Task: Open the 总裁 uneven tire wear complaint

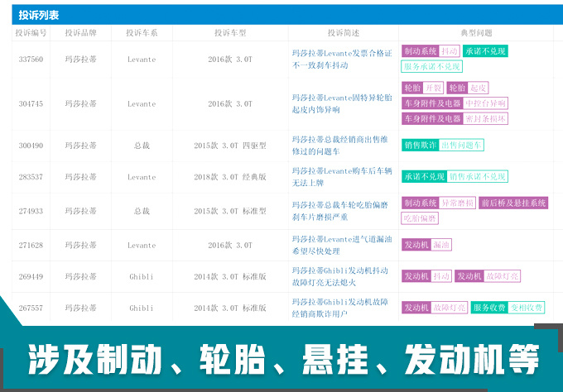Action: (x=342, y=211)
